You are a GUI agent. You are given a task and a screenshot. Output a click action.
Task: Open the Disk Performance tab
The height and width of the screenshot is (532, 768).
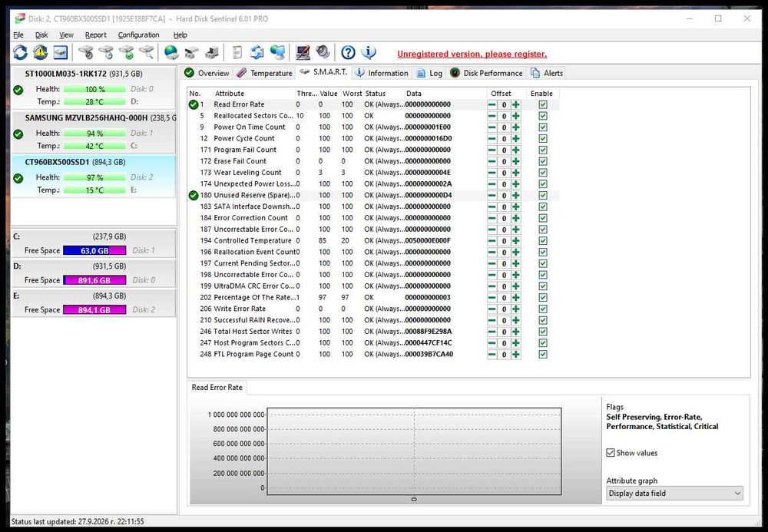pos(486,73)
